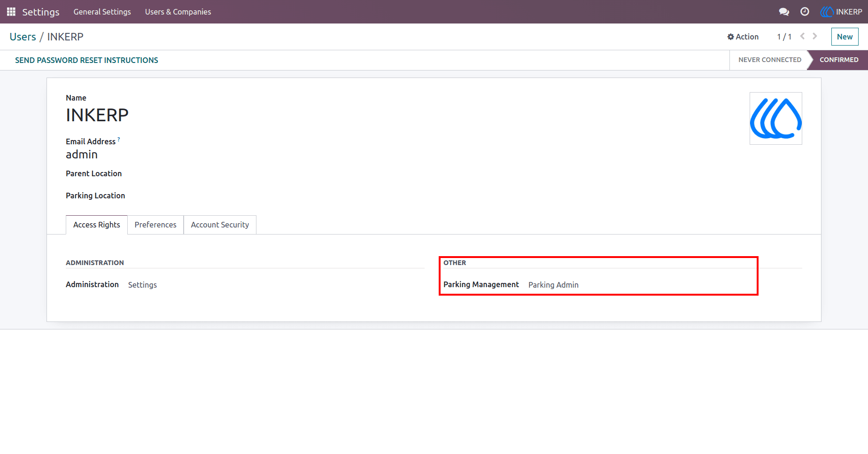Screen dimensions: 868x454
Task: Select Never Connected status
Action: click(770, 60)
